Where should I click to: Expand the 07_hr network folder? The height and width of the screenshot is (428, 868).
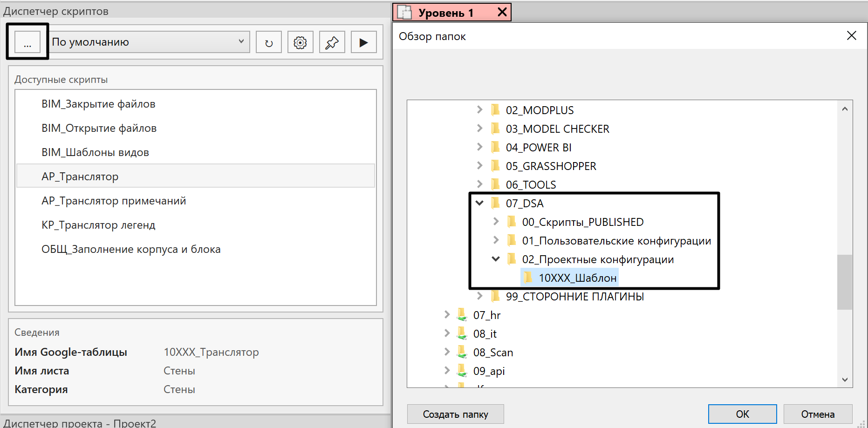[447, 315]
